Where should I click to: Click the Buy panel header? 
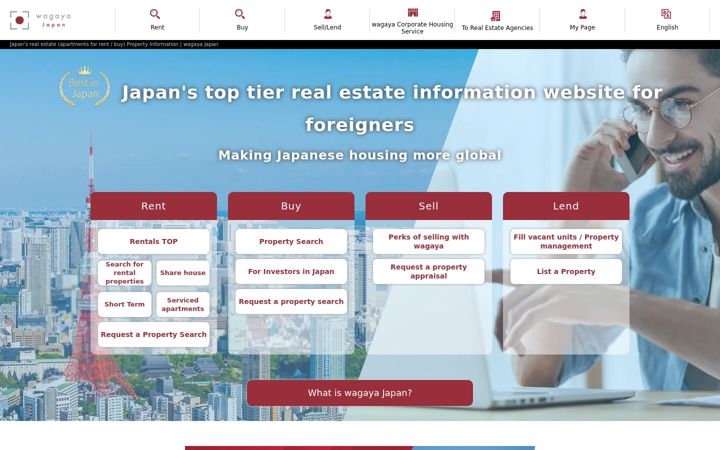(291, 206)
